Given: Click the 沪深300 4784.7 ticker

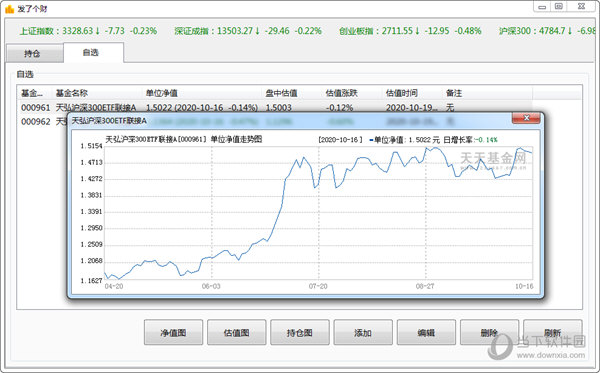Looking at the screenshot, I should (x=547, y=31).
